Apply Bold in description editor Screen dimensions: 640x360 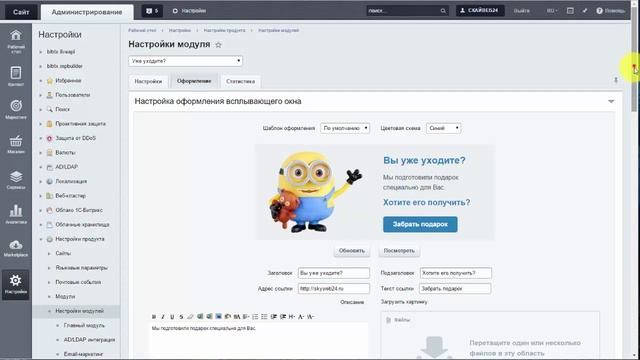point(154,317)
